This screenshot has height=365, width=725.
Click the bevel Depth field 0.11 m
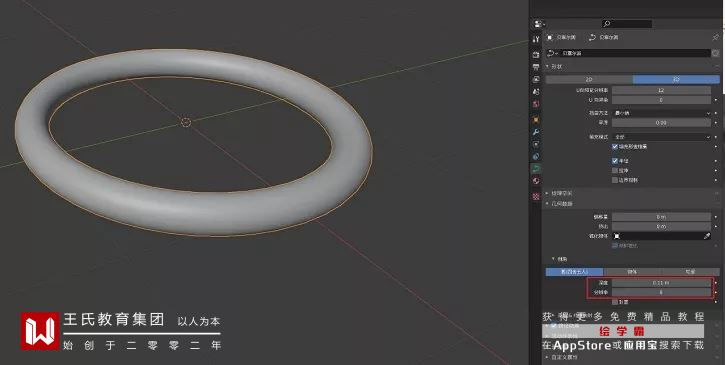point(662,283)
